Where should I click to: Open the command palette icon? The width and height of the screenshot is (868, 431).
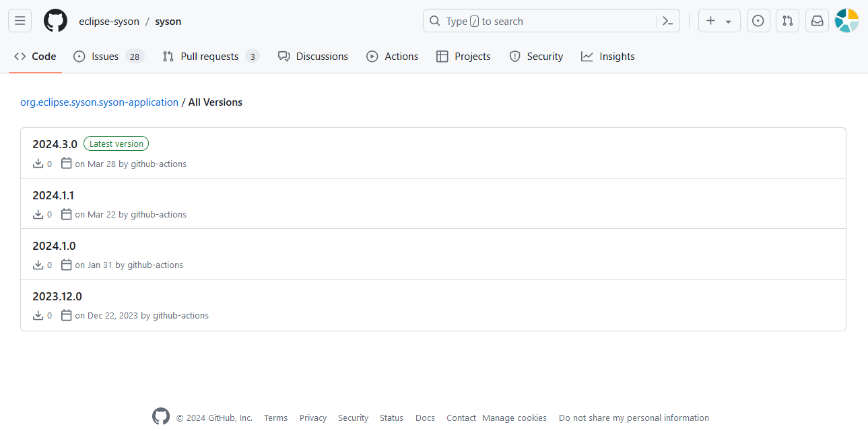[x=667, y=21]
